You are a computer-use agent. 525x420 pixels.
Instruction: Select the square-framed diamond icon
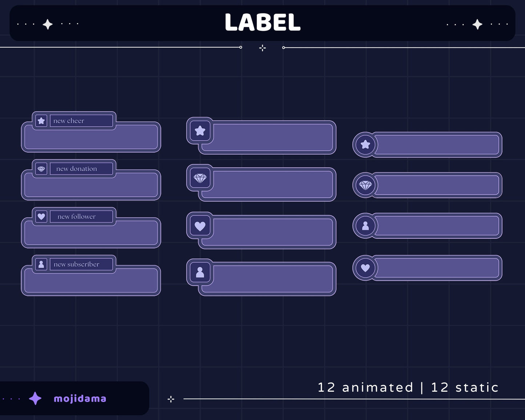[200, 178]
